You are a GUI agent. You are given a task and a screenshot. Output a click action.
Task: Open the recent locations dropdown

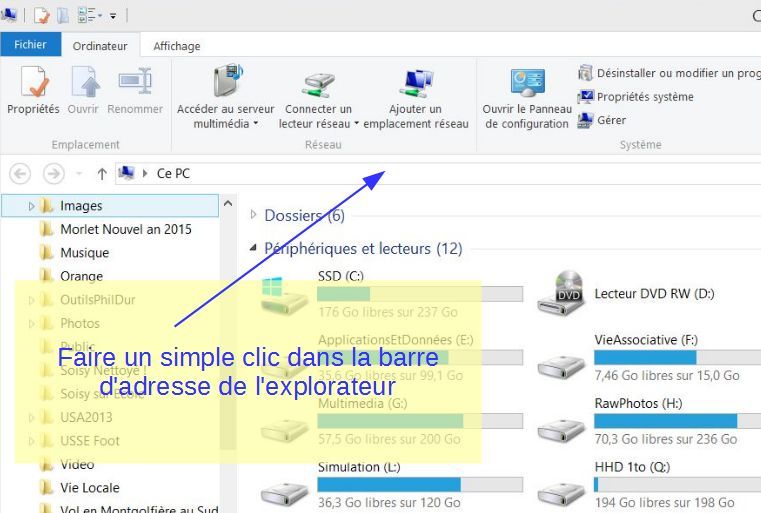click(79, 173)
